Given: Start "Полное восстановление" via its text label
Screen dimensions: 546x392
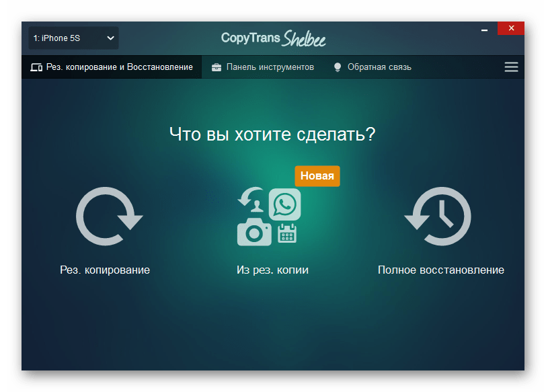Looking at the screenshot, I should 440,270.
